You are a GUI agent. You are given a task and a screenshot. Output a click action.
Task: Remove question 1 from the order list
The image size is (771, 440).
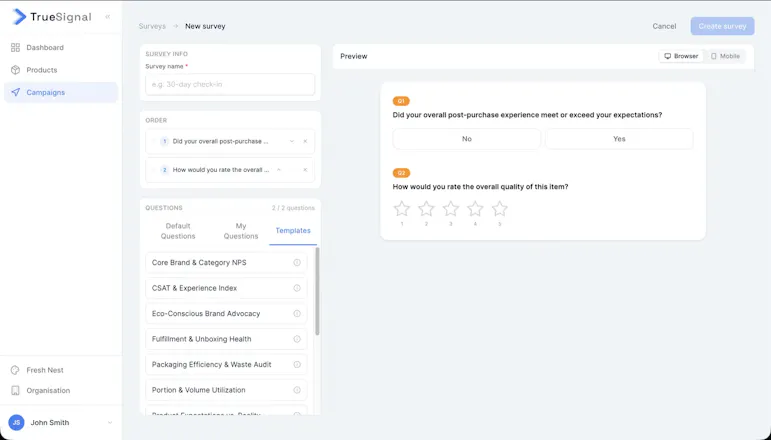point(305,141)
